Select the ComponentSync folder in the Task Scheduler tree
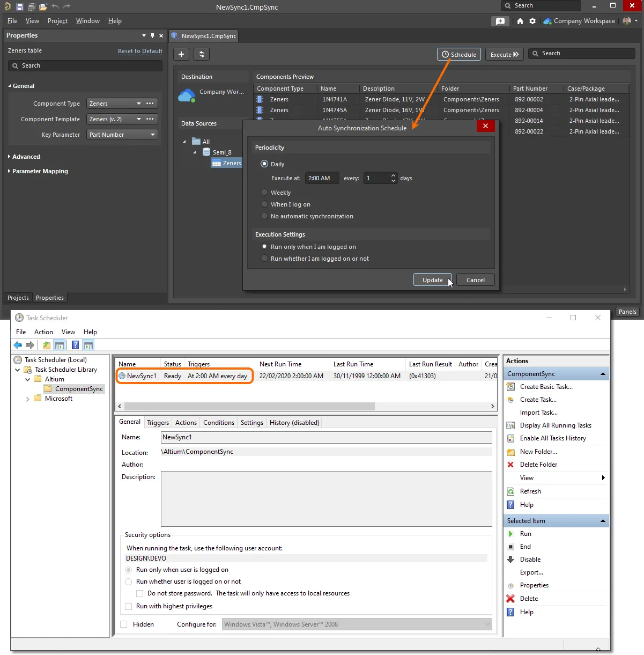 click(79, 389)
